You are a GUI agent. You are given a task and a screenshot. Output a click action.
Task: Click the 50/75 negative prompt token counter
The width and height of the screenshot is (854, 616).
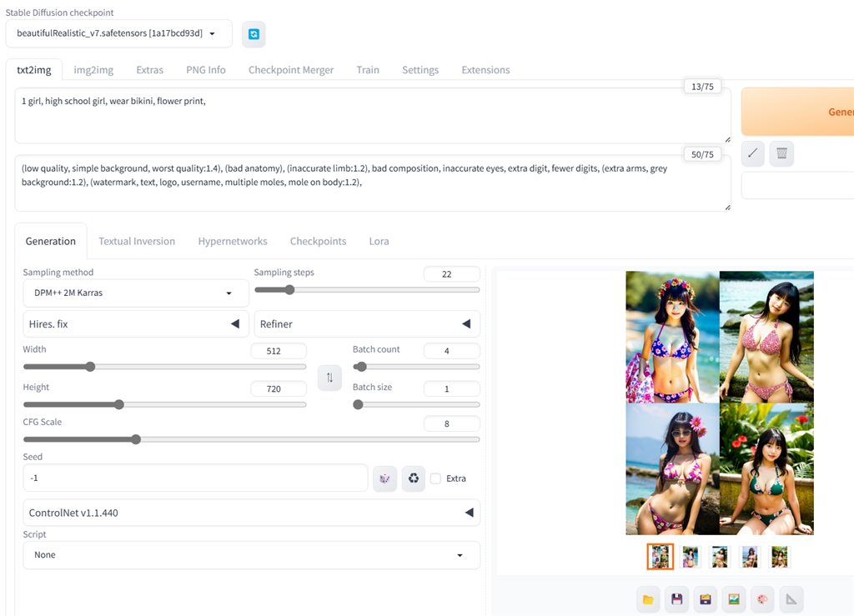pos(702,154)
